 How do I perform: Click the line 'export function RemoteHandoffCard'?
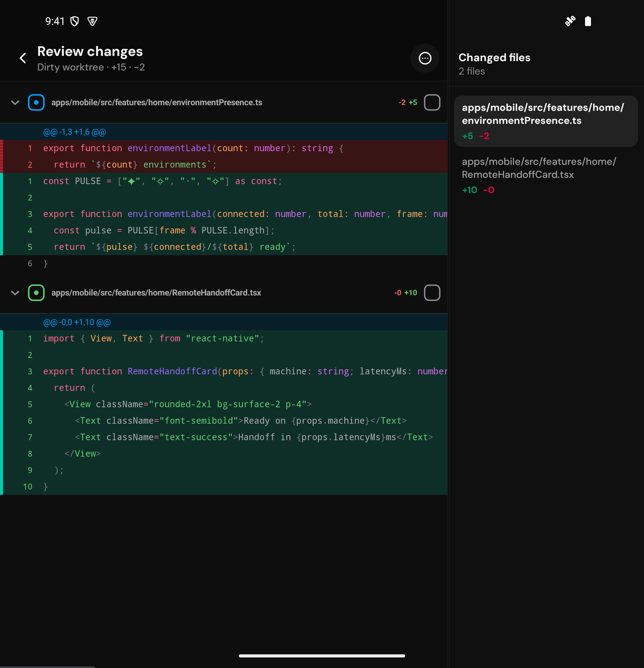(224, 371)
